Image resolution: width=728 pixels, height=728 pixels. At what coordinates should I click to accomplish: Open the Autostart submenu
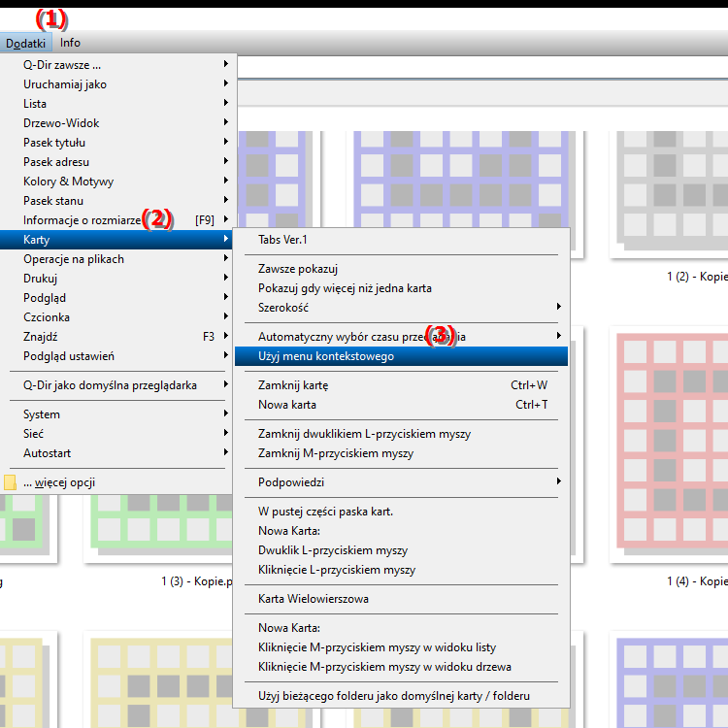click(x=118, y=453)
